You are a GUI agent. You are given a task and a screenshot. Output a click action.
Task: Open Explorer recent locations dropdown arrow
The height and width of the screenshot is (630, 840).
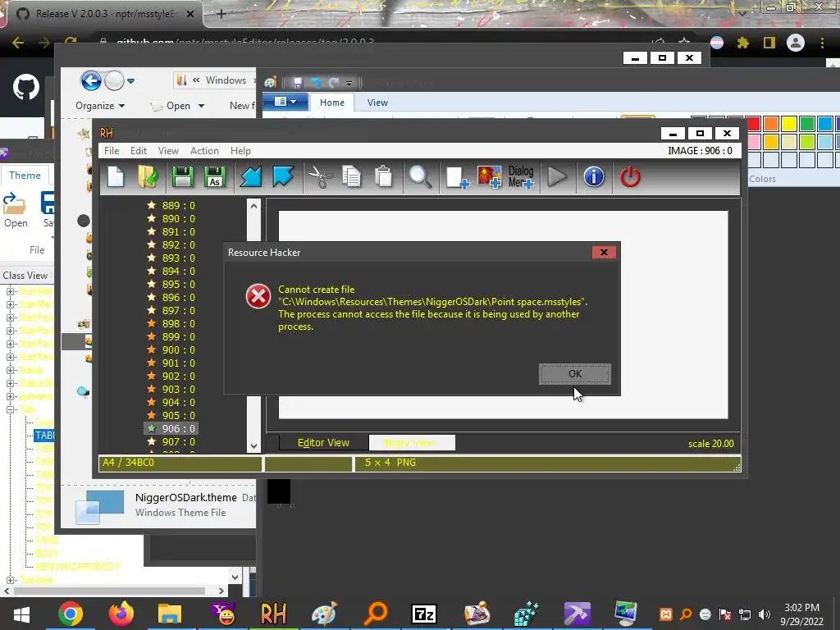(x=130, y=81)
